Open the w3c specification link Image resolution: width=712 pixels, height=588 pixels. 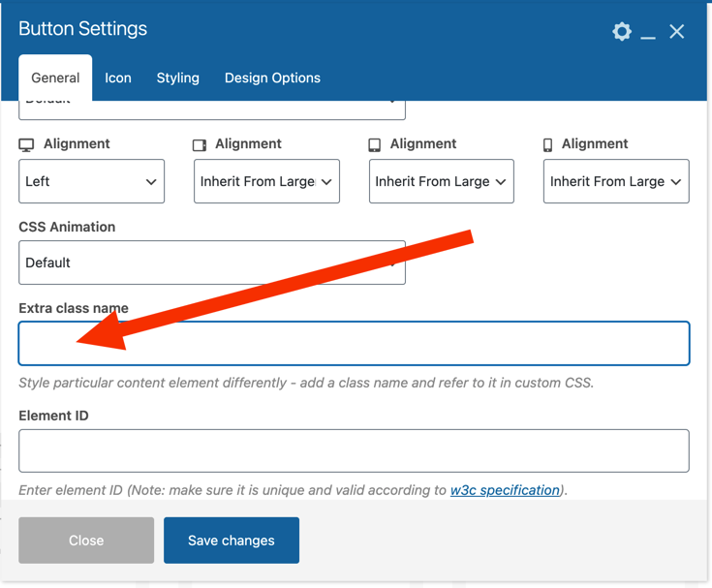[505, 490]
